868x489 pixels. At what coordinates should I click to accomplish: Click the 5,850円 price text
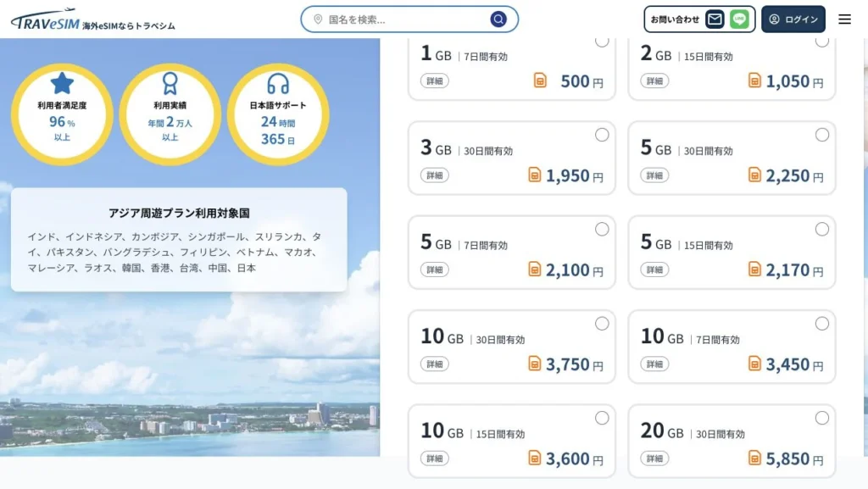(x=794, y=459)
